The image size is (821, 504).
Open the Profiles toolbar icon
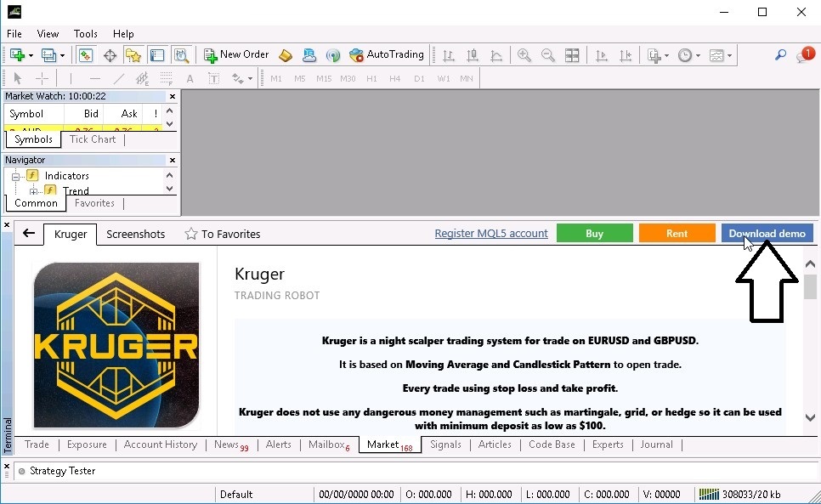(x=48, y=55)
